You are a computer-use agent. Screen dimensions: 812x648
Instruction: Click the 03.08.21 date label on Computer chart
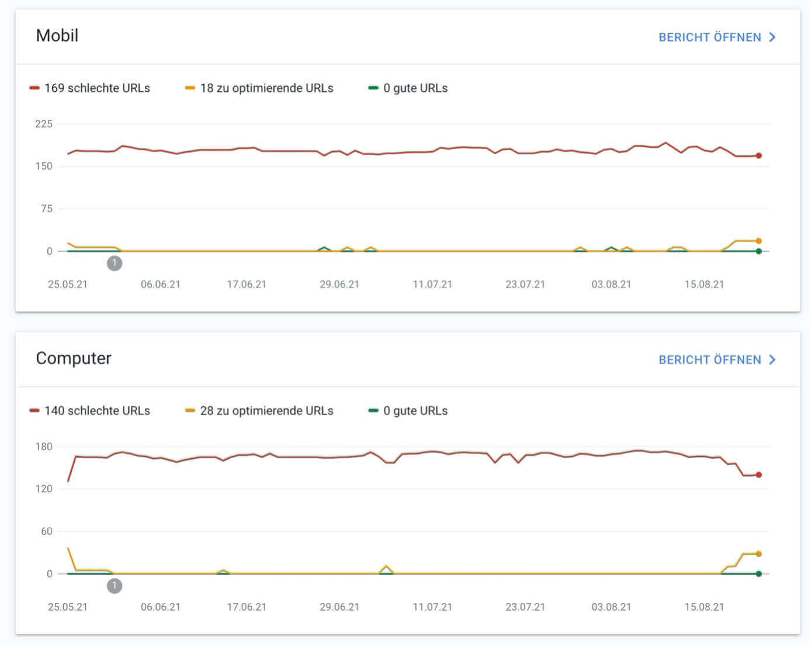click(x=611, y=607)
